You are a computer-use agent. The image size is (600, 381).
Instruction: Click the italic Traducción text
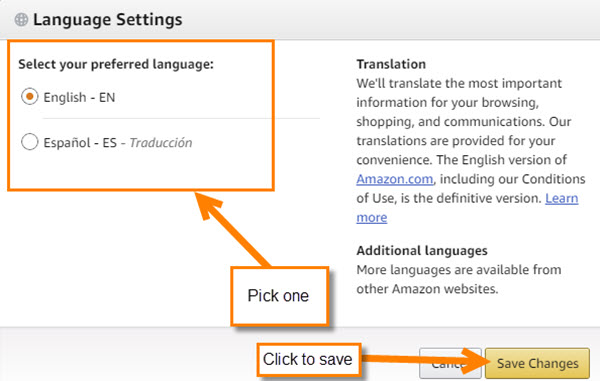point(161,143)
